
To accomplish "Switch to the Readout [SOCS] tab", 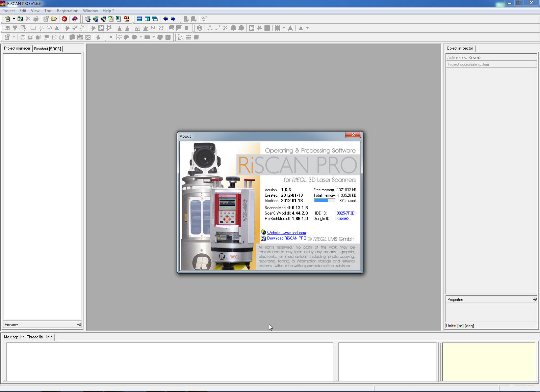I will pyautogui.click(x=48, y=49).
